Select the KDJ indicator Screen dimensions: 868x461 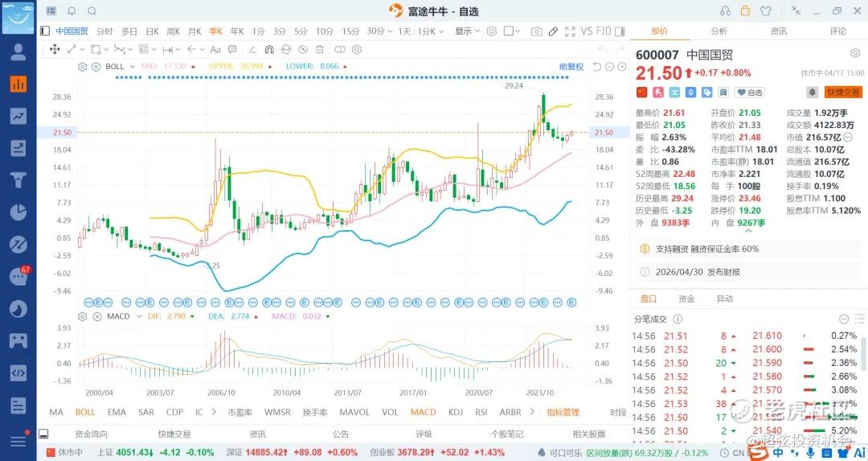coord(456,412)
